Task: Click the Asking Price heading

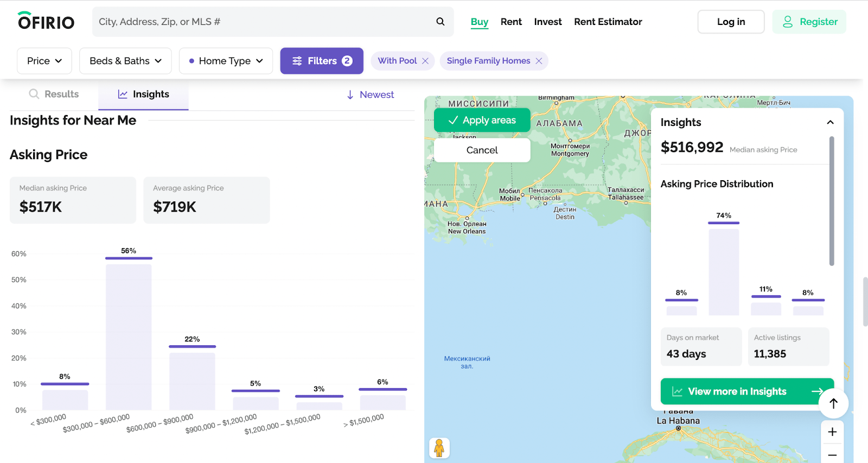Action: click(49, 155)
